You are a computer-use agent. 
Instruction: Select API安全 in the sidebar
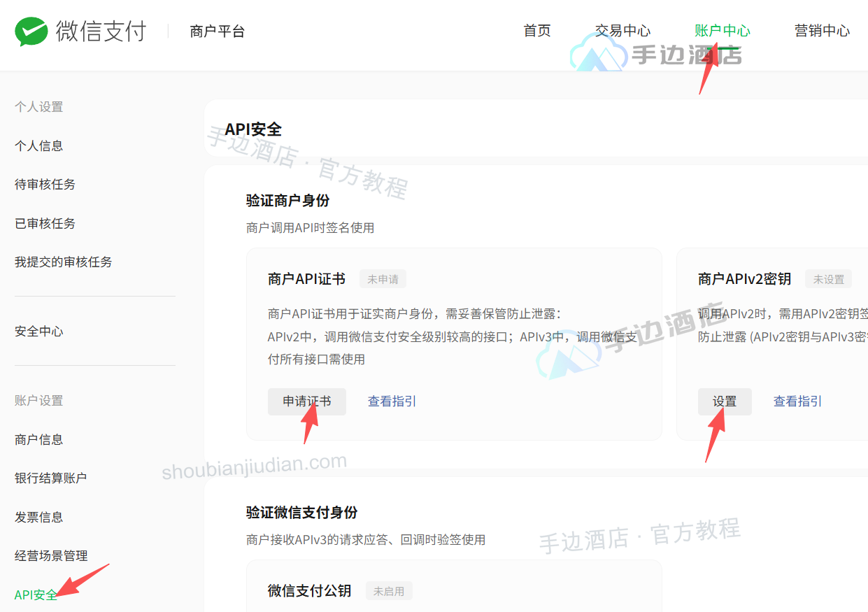point(36,595)
